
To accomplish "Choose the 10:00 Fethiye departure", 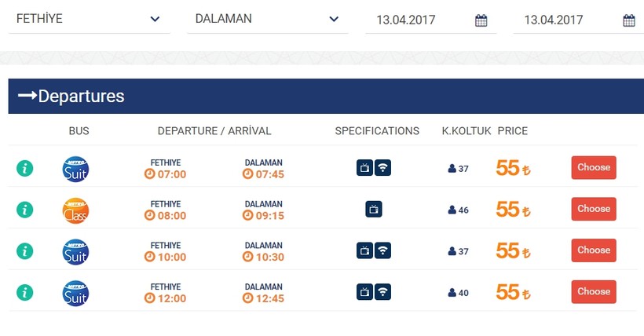I will (x=593, y=250).
